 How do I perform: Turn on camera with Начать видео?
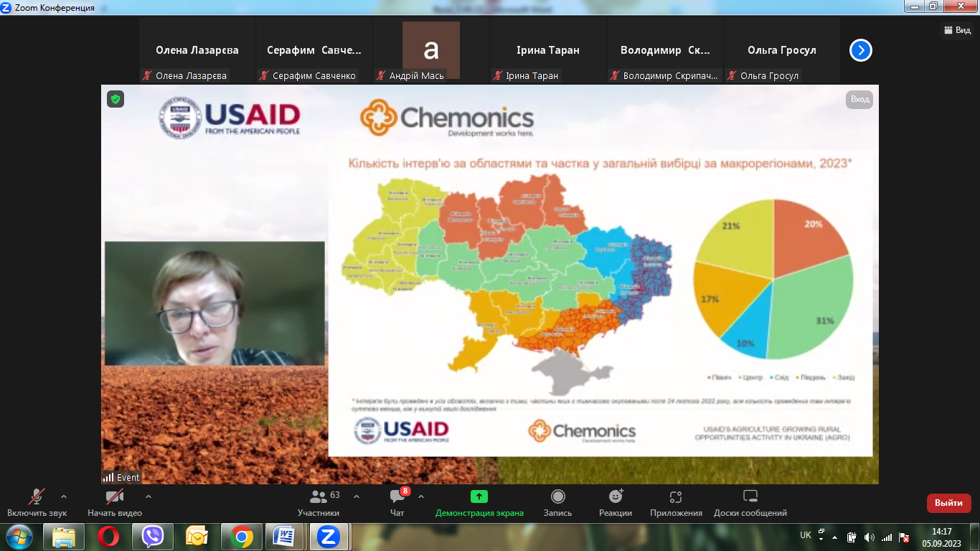115,503
